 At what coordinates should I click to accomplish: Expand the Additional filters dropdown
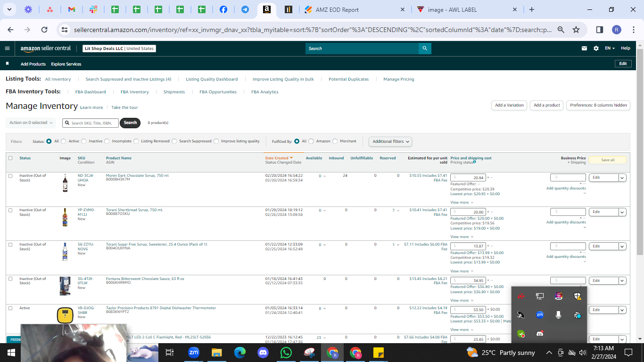point(390,141)
